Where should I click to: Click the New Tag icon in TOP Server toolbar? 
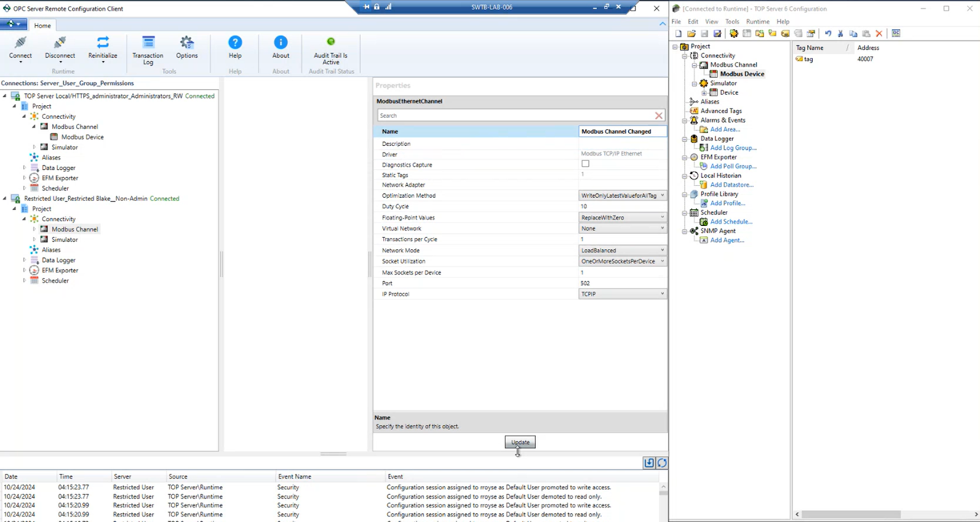[x=786, y=34]
